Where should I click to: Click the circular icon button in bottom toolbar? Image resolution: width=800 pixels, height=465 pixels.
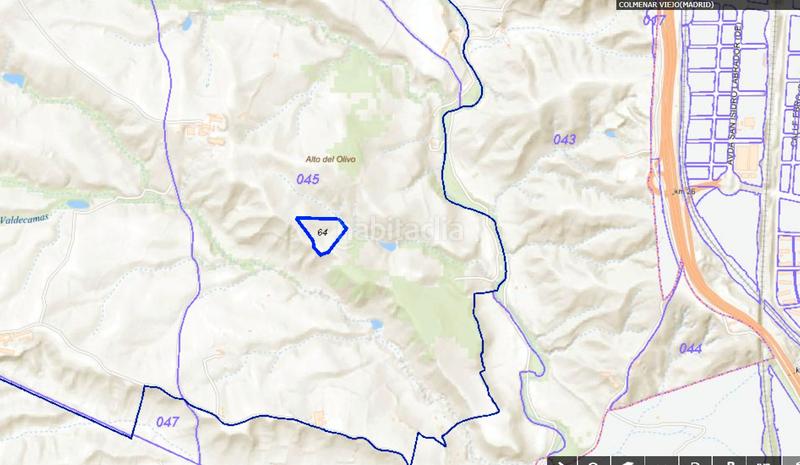(595, 461)
